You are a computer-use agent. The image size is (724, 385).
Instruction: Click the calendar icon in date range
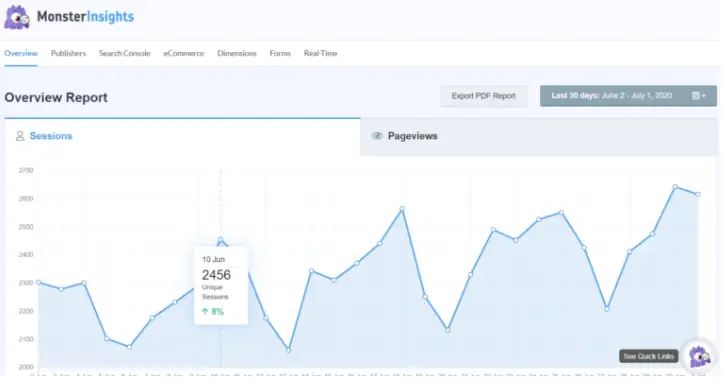(x=696, y=96)
